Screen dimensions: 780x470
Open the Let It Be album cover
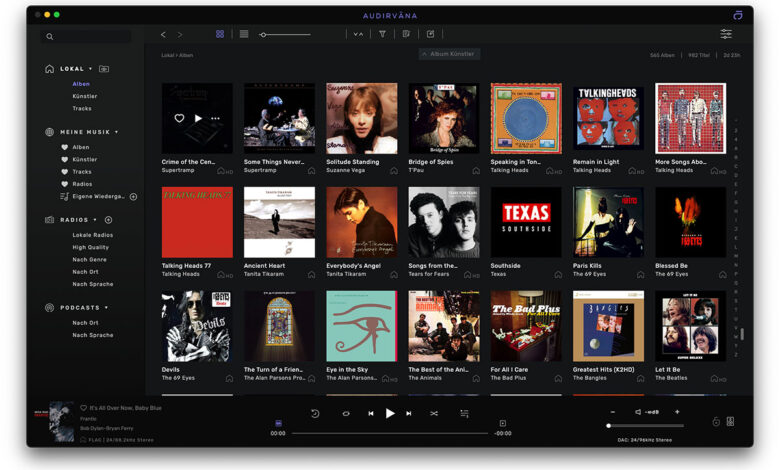pyautogui.click(x=690, y=326)
